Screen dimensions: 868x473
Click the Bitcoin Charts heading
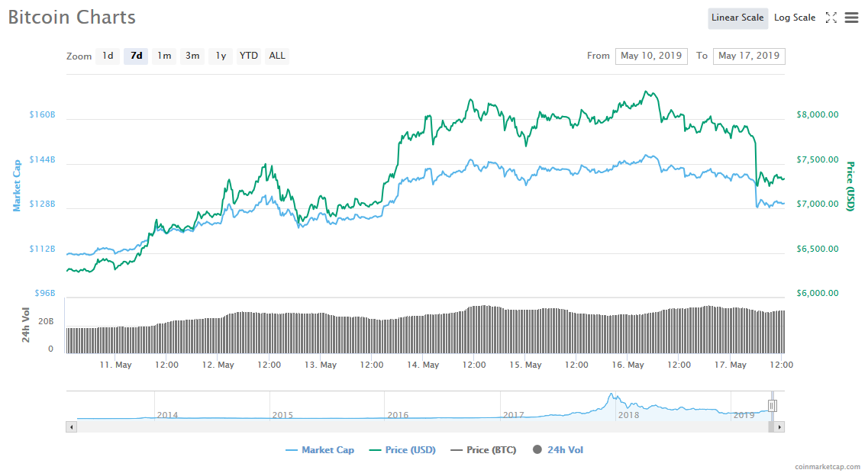72,17
